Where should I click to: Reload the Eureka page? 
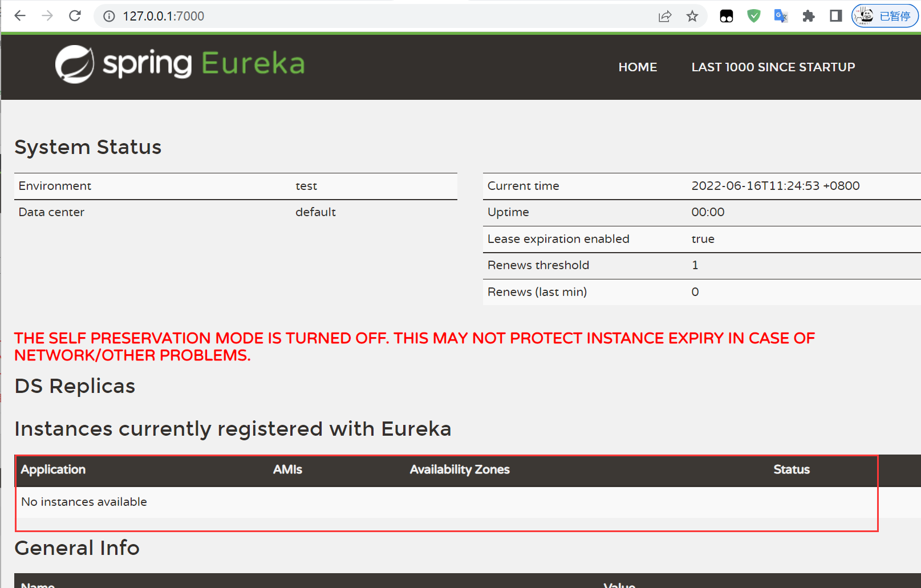(75, 16)
